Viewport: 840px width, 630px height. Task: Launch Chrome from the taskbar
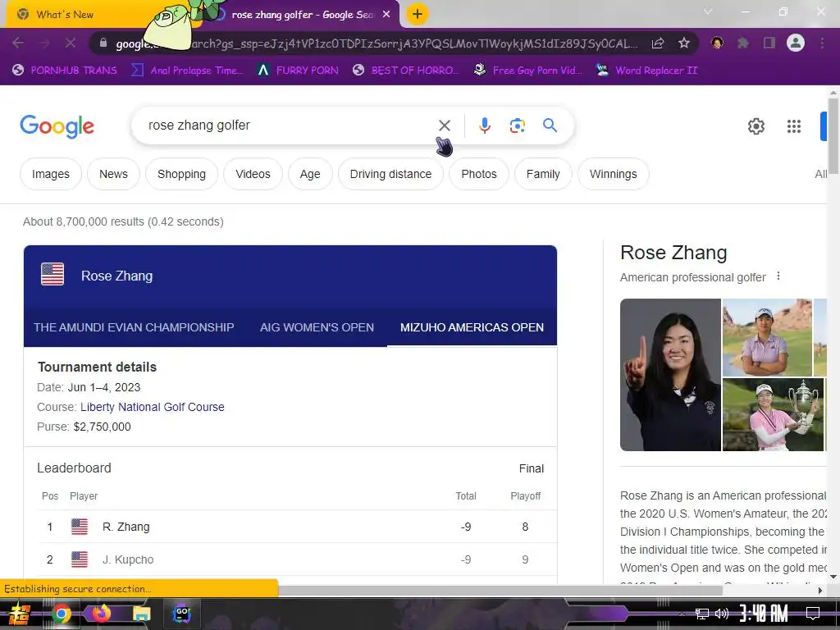point(61,614)
